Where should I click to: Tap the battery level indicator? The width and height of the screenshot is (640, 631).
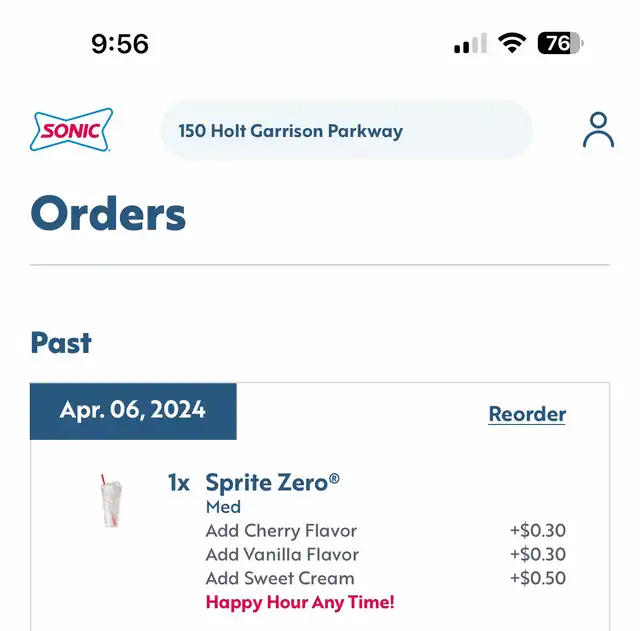[560, 43]
